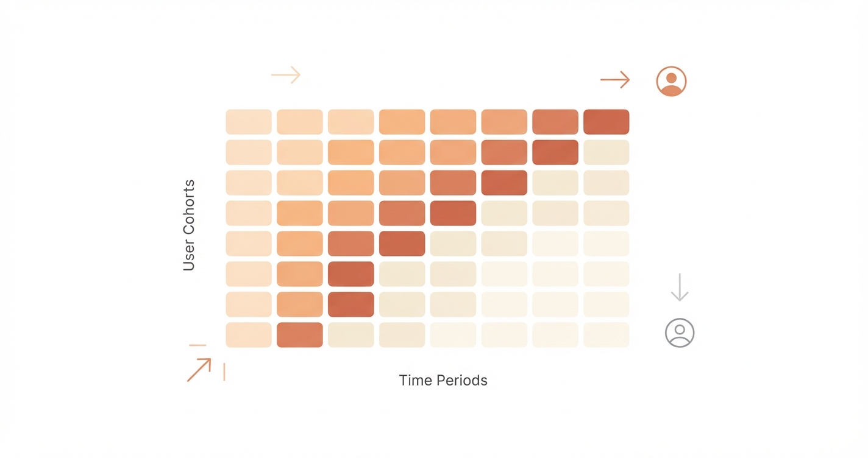Select the darkest cell in the seventh heatmap row
The width and height of the screenshot is (868, 458).
350,305
